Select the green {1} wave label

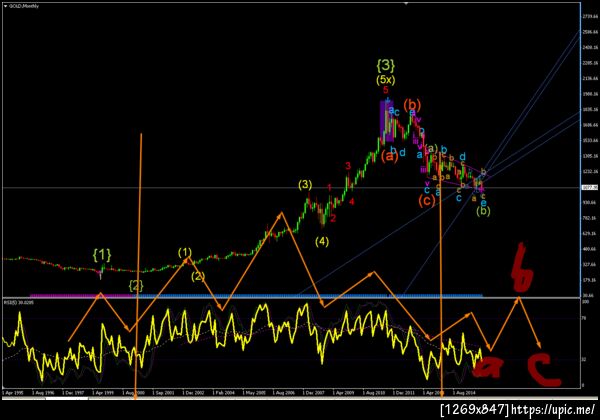coord(102,254)
